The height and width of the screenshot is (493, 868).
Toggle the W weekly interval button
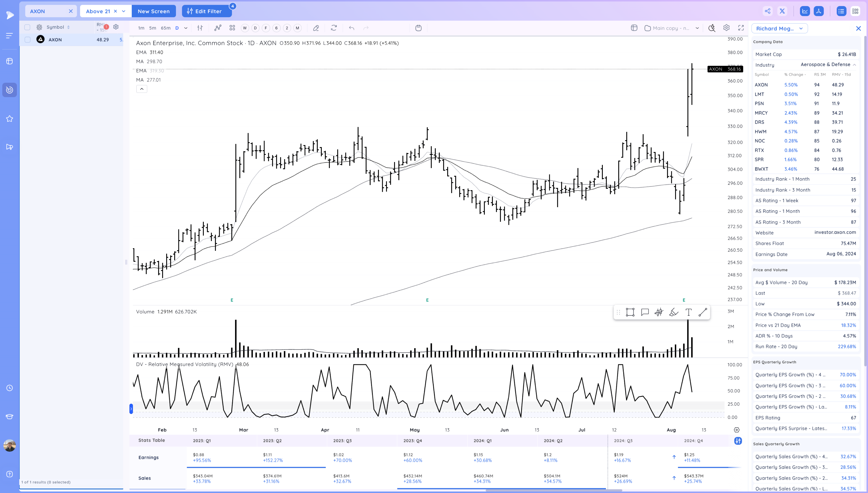point(245,28)
